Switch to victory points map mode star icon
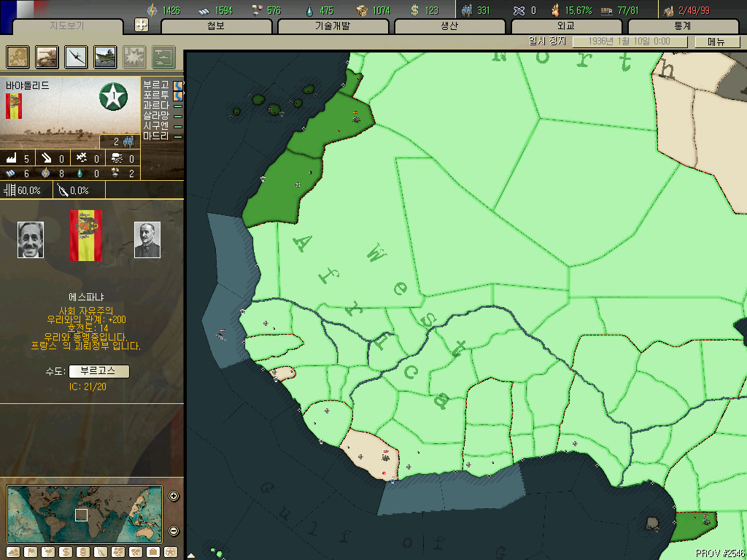 170,552
